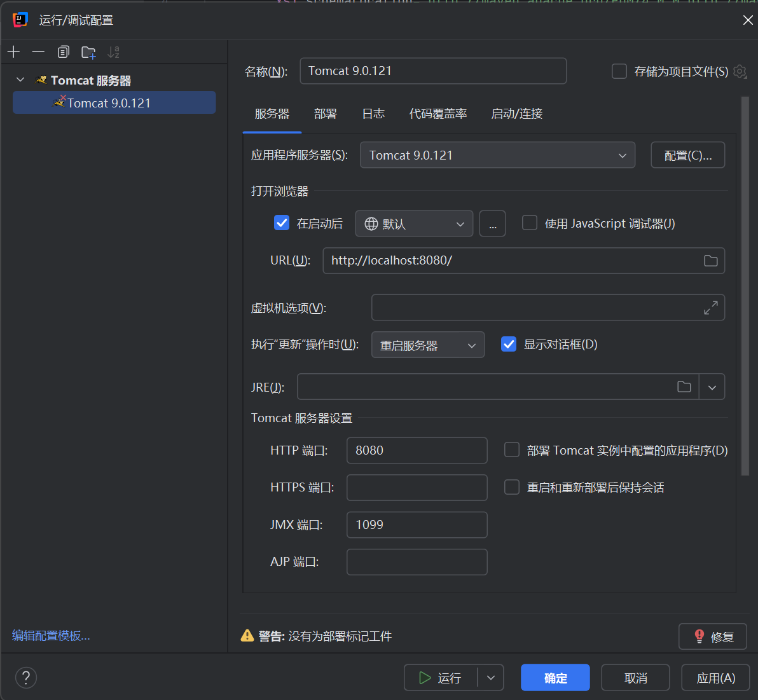Uncheck show dialog checkbox

click(x=509, y=344)
